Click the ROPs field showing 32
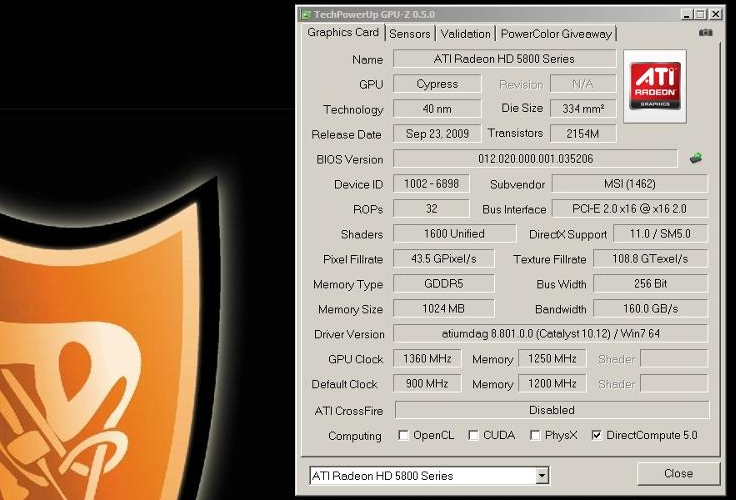The width and height of the screenshot is (736, 500). (431, 208)
